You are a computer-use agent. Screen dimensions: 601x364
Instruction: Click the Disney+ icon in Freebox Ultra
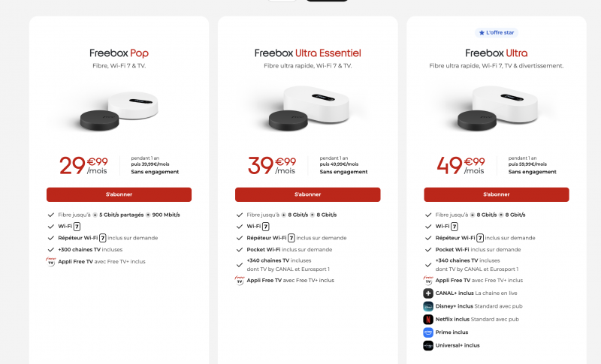pyautogui.click(x=428, y=306)
